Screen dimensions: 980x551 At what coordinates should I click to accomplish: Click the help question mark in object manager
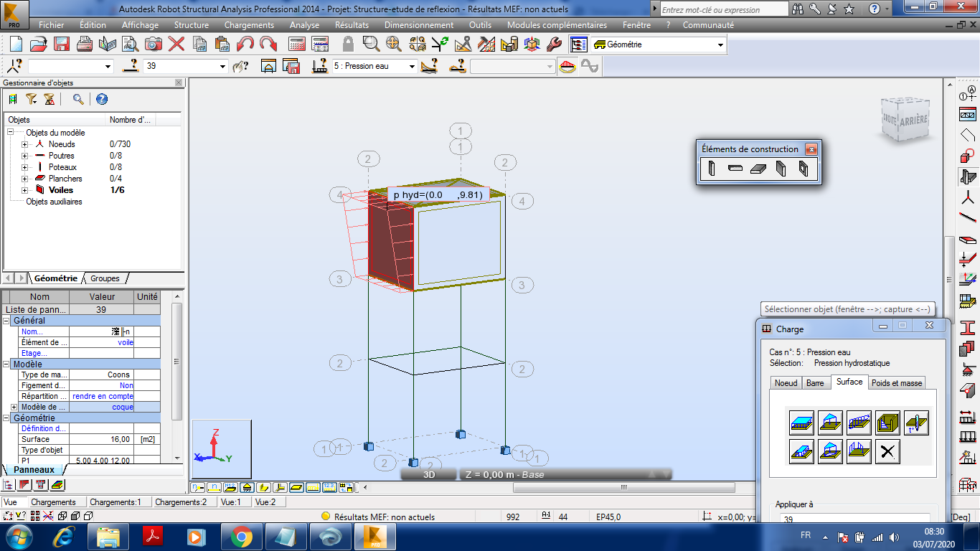tap(101, 99)
